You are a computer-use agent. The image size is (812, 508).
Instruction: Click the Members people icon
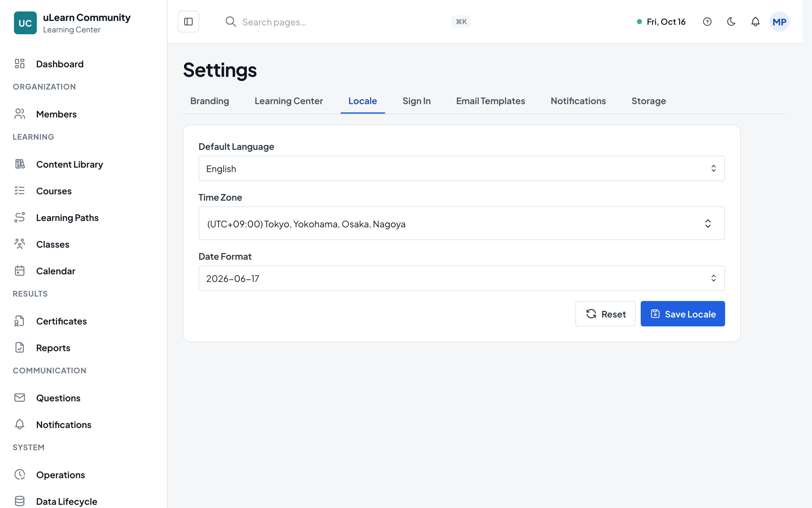click(20, 114)
